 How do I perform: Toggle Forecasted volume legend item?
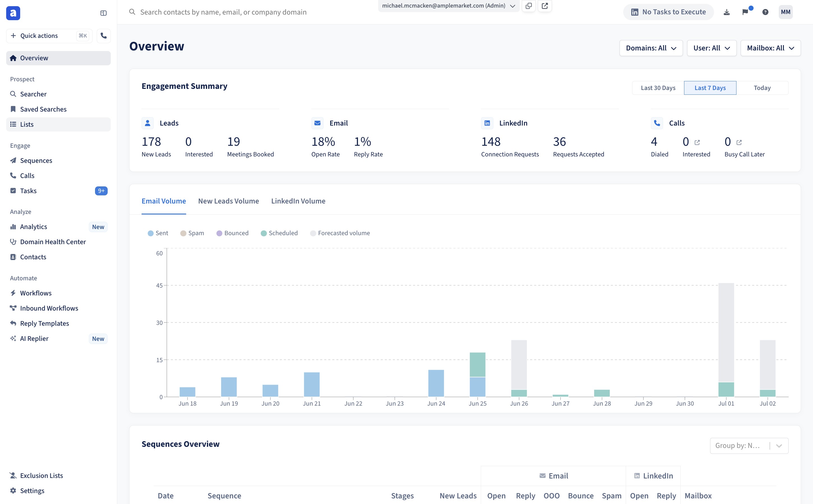pos(340,233)
